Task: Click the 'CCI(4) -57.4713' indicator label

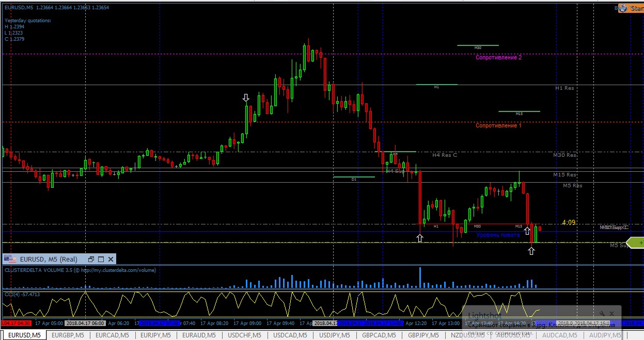Action: point(22,294)
